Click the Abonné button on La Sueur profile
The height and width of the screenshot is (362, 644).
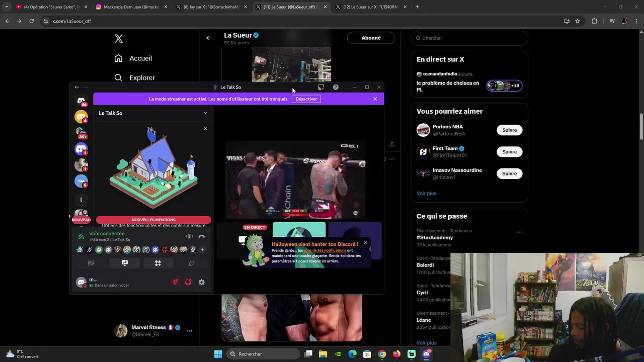click(x=371, y=38)
